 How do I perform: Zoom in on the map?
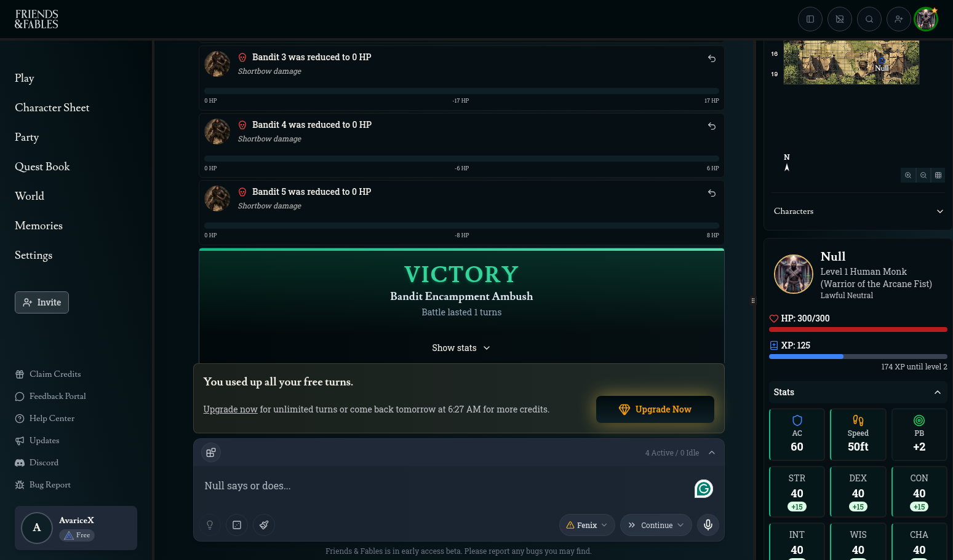pyautogui.click(x=908, y=175)
